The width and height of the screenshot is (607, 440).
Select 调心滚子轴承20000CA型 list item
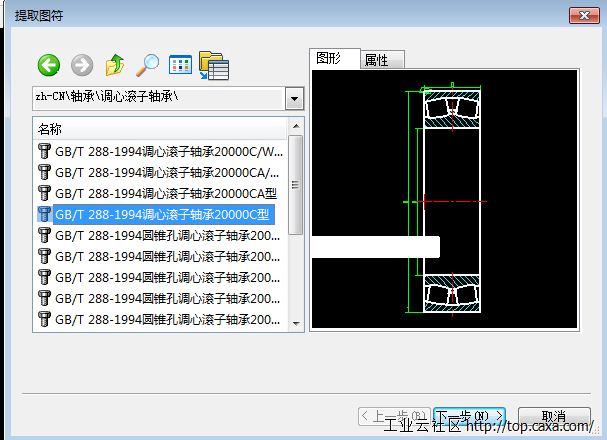tap(160, 193)
